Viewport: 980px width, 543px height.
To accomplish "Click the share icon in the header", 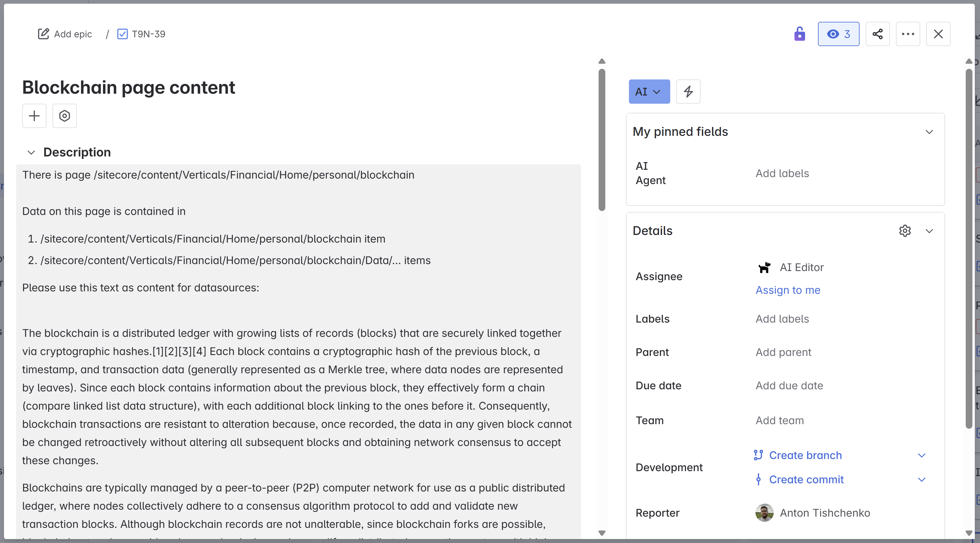I will point(878,34).
